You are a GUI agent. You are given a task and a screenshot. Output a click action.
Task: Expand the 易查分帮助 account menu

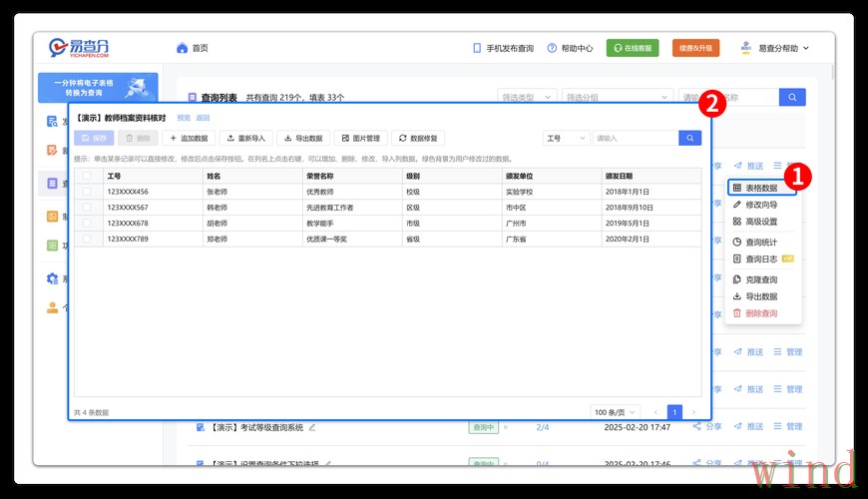click(775, 48)
